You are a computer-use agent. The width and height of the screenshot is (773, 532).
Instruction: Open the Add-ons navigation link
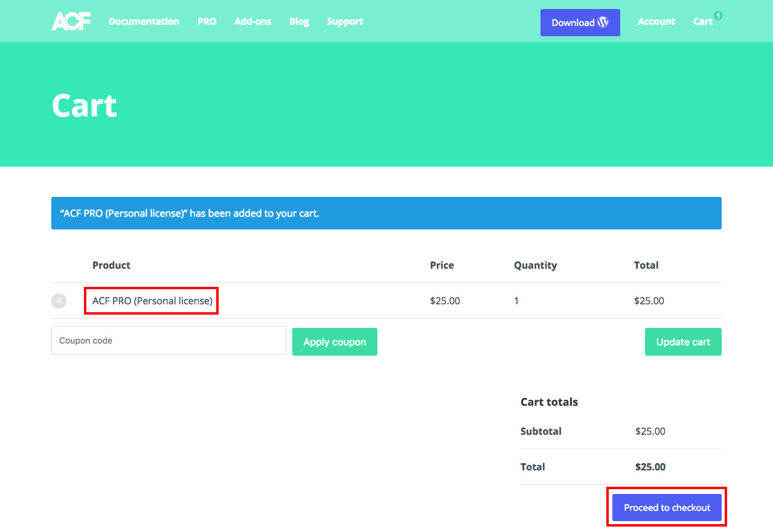(x=252, y=21)
